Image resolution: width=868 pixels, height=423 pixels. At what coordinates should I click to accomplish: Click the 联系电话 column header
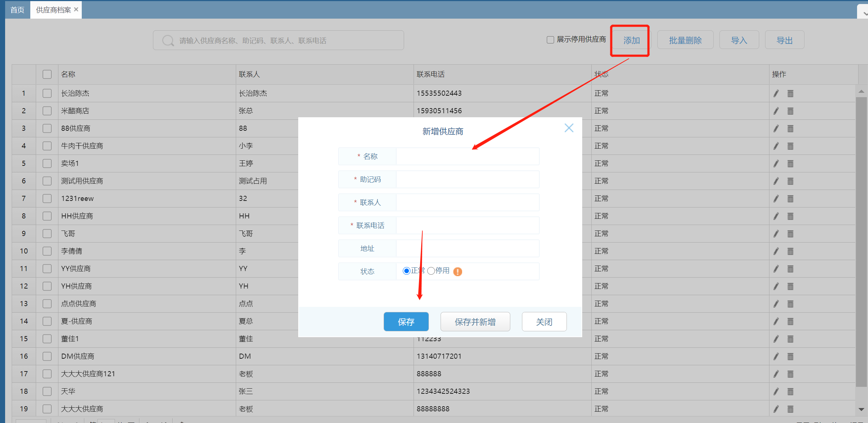pos(502,75)
